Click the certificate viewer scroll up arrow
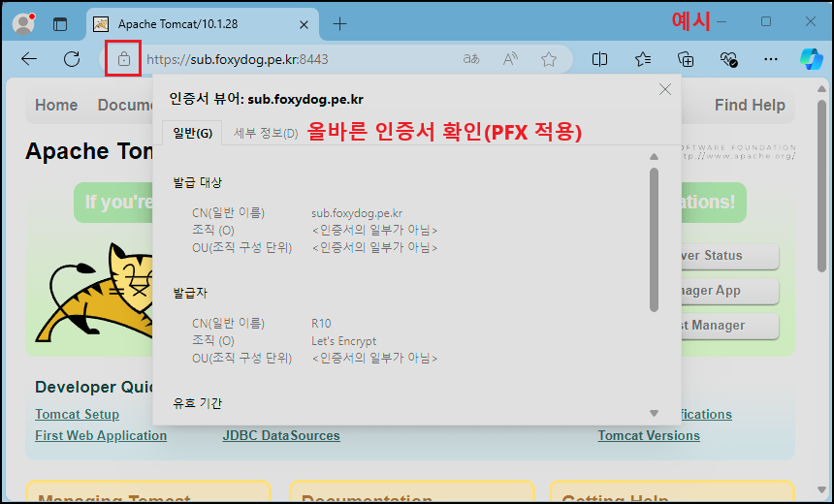This screenshot has height=504, width=834. point(655,157)
